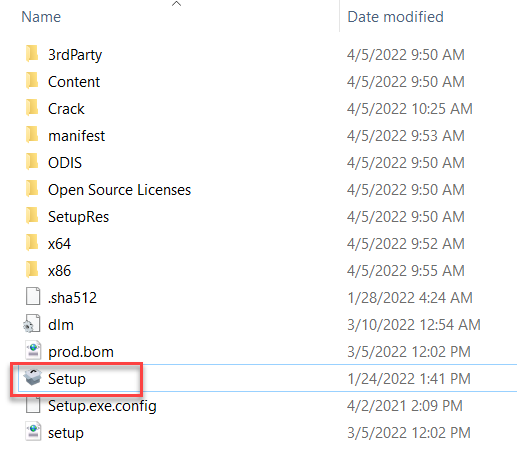Select the Crack folder icon

[32, 108]
